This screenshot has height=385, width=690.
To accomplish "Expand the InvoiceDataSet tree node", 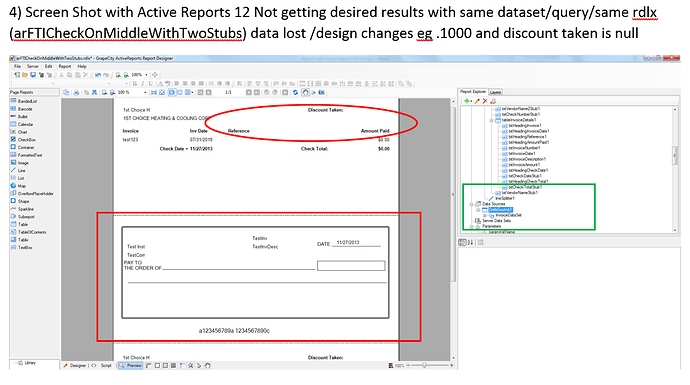I will coord(485,216).
